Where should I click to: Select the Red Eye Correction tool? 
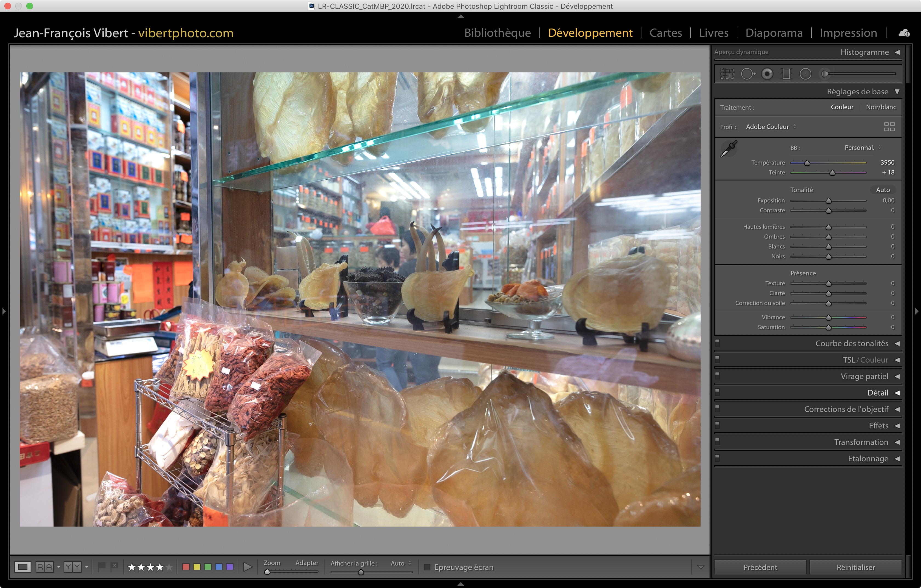767,74
